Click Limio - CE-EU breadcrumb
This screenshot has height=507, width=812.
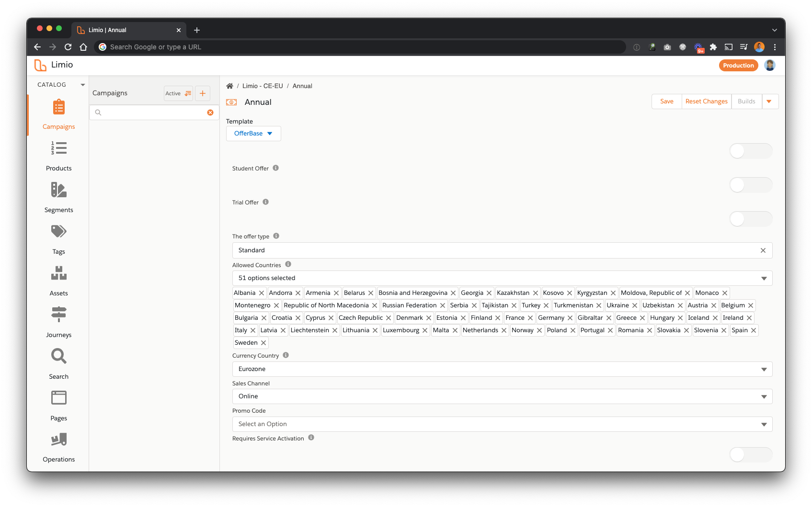[x=263, y=86]
